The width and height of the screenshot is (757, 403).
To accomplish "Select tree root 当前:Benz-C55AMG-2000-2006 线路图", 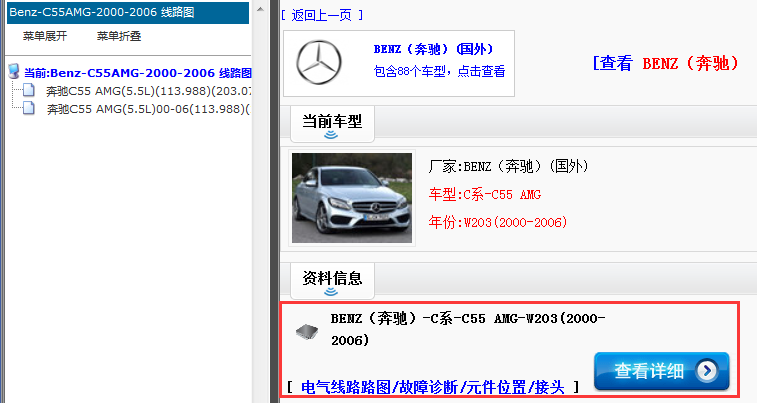I will 138,73.
